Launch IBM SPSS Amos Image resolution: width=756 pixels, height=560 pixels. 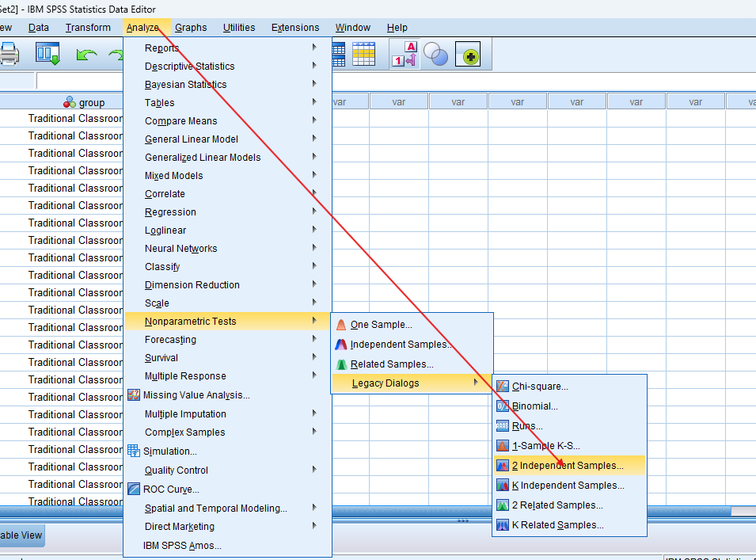click(x=182, y=546)
